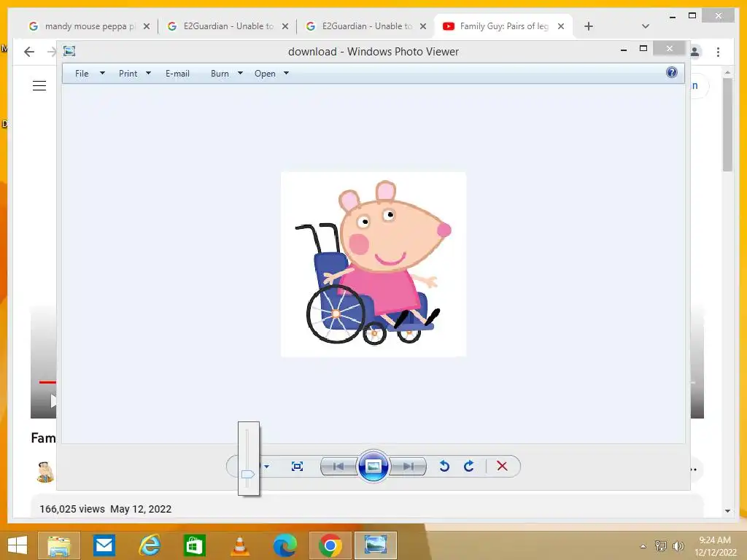This screenshot has width=747, height=560.
Task: Click the network tray icon
Action: (x=661, y=546)
